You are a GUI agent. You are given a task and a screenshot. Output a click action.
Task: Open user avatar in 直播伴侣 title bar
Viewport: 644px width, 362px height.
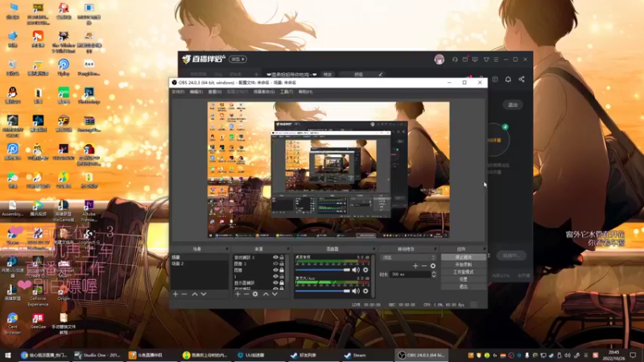coord(439,60)
